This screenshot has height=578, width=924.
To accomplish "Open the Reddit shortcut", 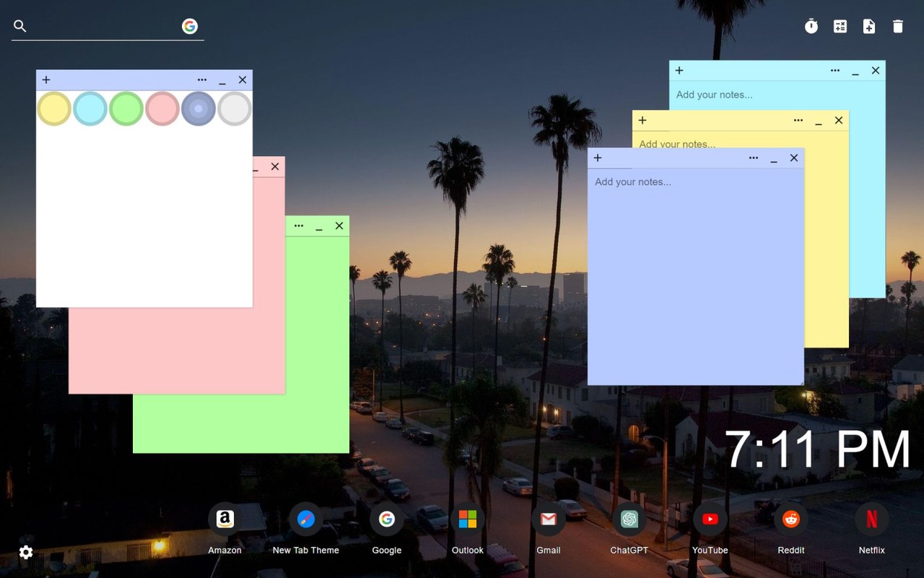I will click(x=791, y=529).
